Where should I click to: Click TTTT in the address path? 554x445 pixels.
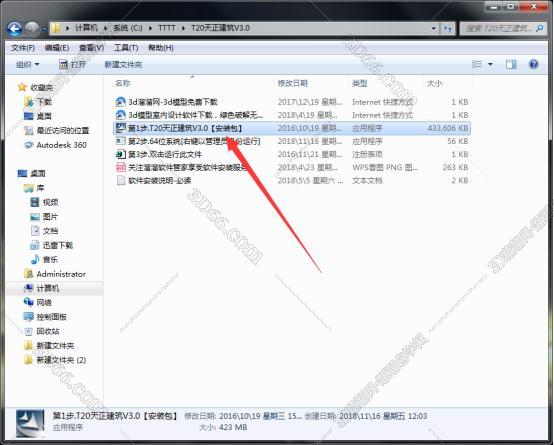(167, 28)
